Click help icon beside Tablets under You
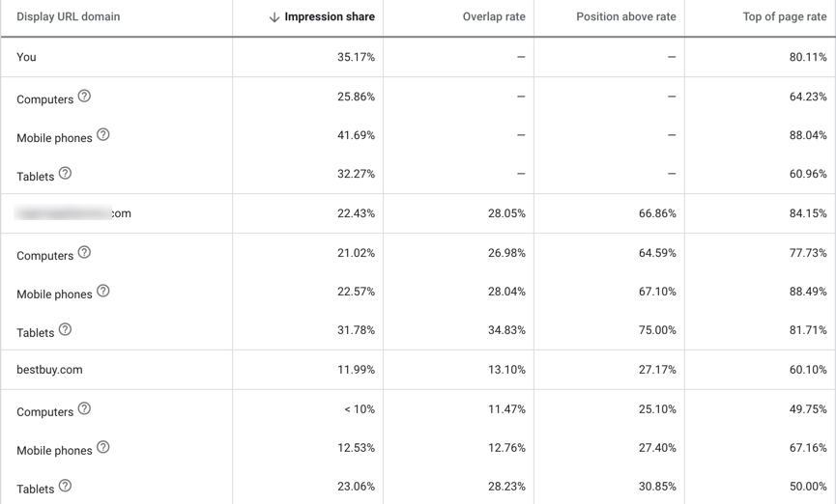 coord(65,174)
